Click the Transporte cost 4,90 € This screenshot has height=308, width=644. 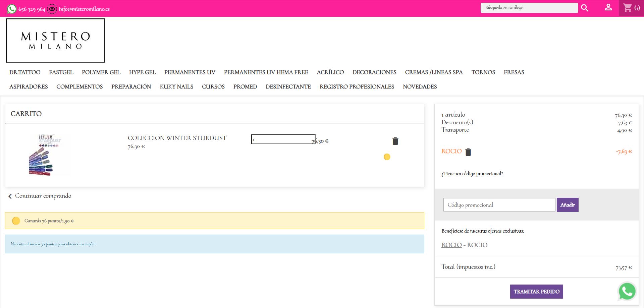pos(624,130)
